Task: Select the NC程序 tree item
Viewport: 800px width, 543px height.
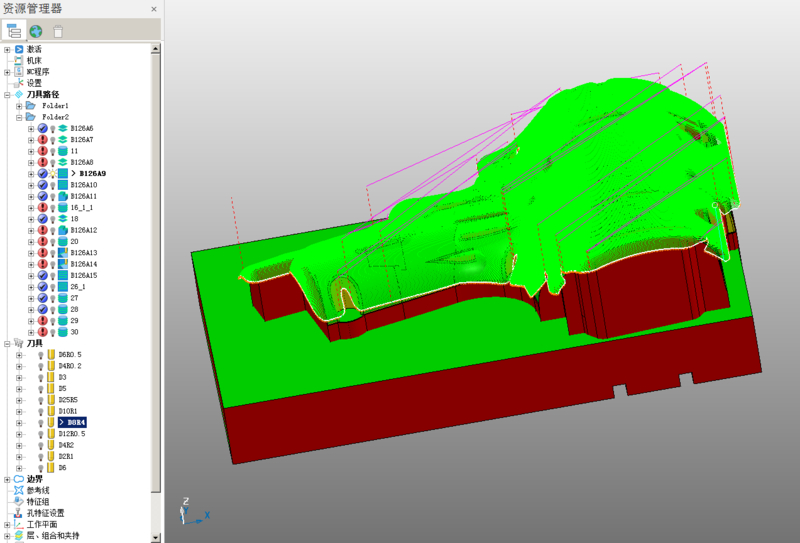Action: [38, 72]
